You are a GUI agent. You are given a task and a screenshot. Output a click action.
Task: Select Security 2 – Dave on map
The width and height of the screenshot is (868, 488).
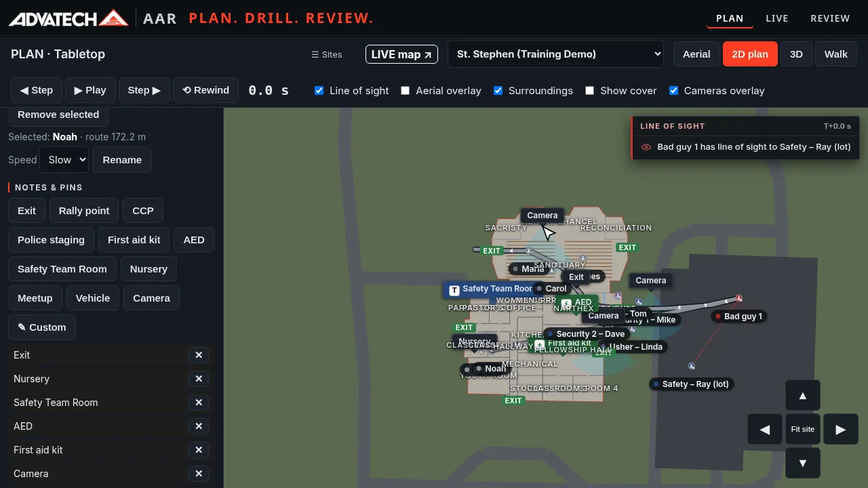point(586,334)
